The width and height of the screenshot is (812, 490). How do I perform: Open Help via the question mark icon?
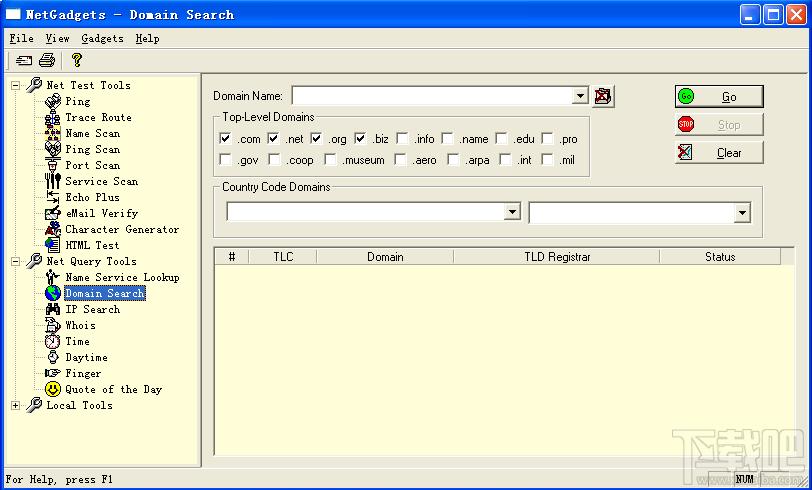click(x=77, y=61)
